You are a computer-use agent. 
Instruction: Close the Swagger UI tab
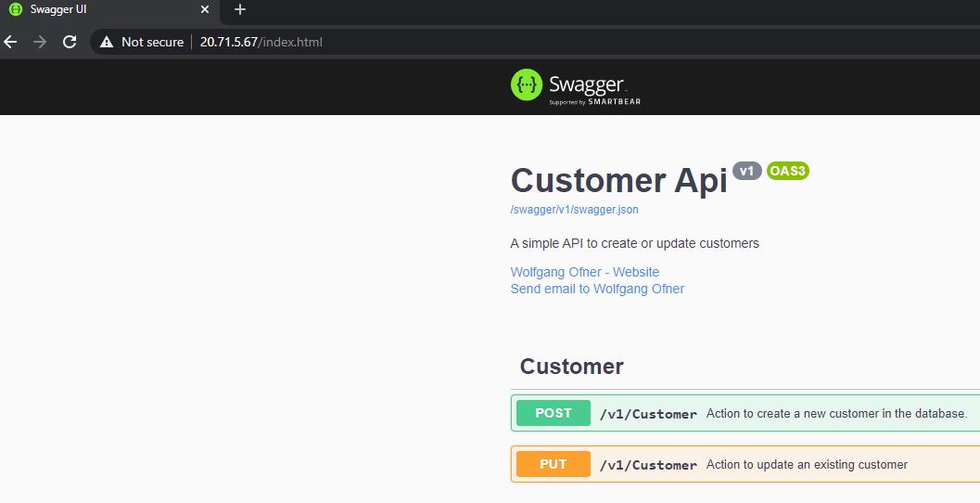pyautogui.click(x=204, y=9)
